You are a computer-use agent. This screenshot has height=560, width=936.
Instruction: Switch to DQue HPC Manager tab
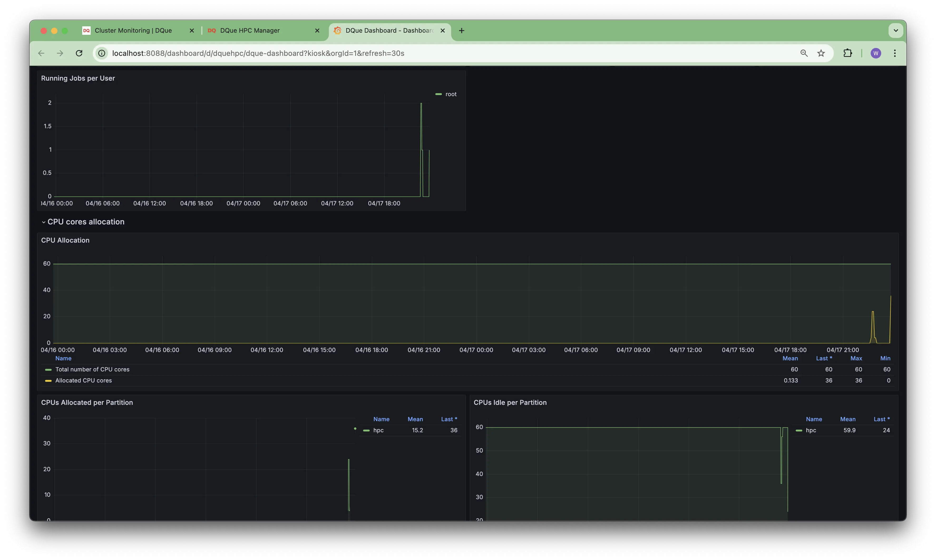250,31
